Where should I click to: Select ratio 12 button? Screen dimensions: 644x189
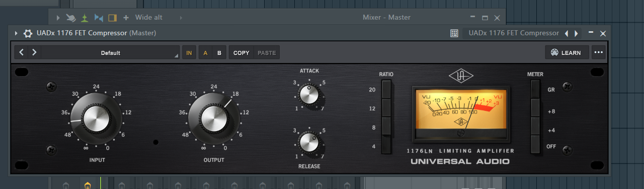(386, 108)
